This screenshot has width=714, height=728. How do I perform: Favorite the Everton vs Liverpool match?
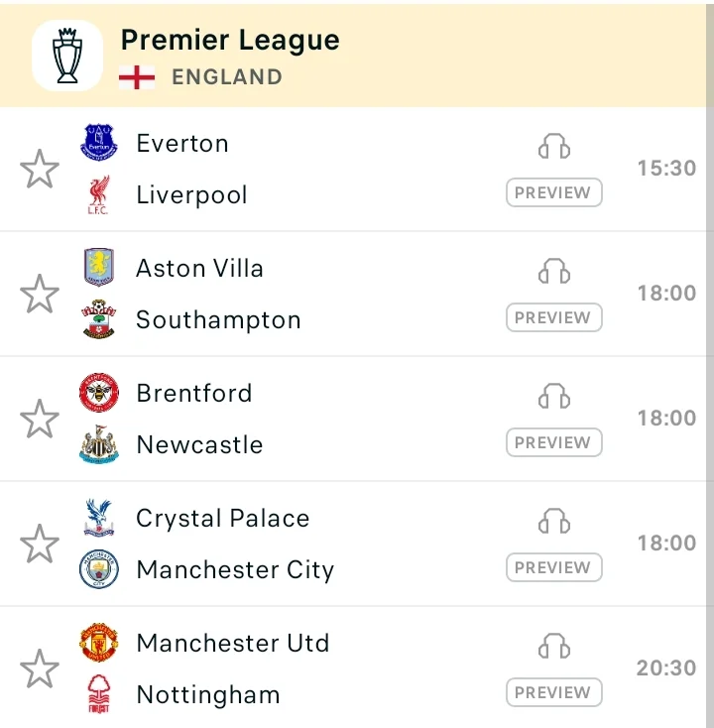click(x=40, y=169)
